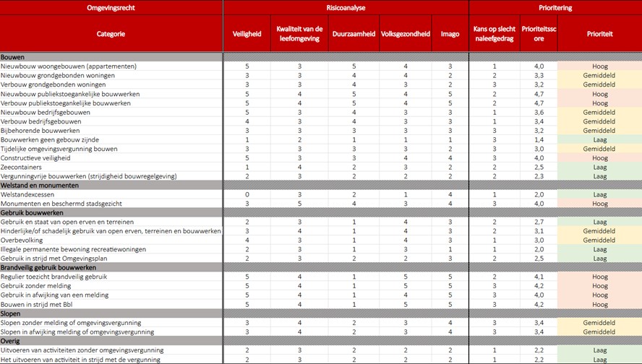Click the Prioritering header group
This screenshot has width=642, height=364.
555,7
